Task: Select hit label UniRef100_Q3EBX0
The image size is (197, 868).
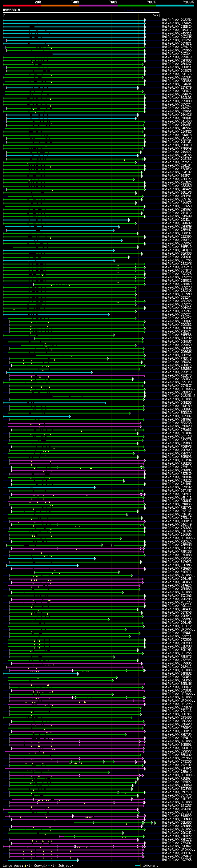Action: click(177, 26)
